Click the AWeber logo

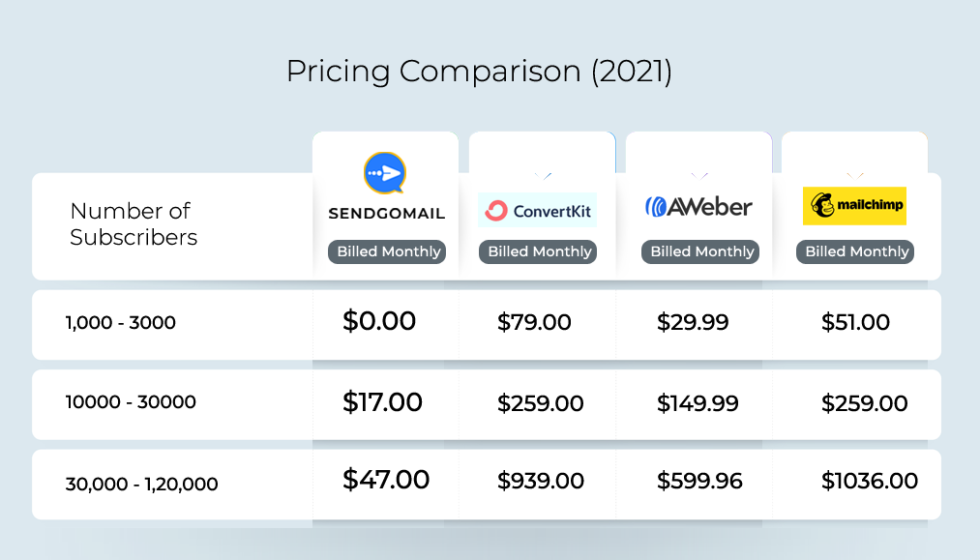point(698,206)
